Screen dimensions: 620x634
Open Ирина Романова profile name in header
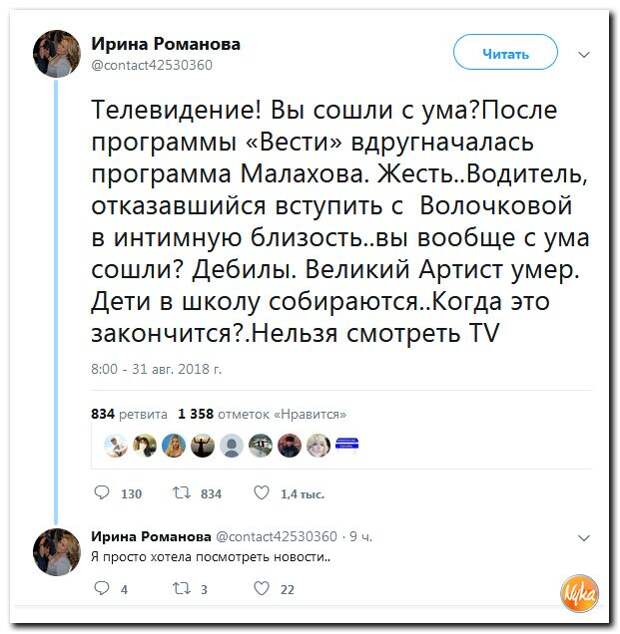click(166, 44)
